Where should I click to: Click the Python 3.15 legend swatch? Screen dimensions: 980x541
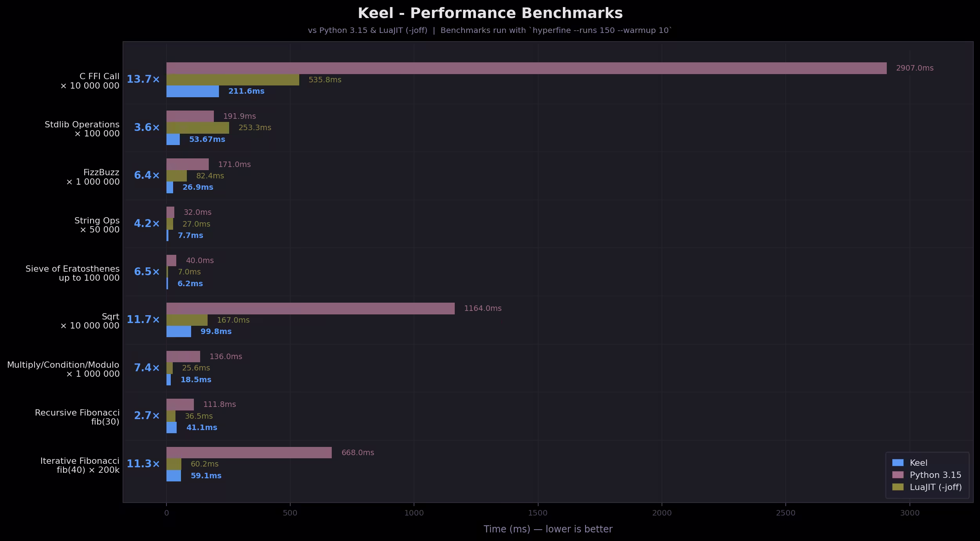[x=898, y=475]
